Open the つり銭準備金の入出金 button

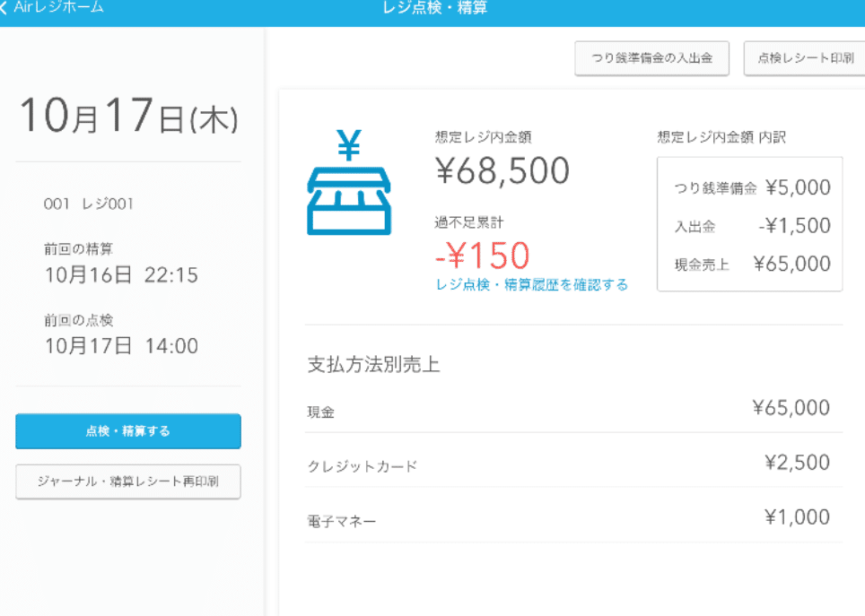tap(652, 57)
